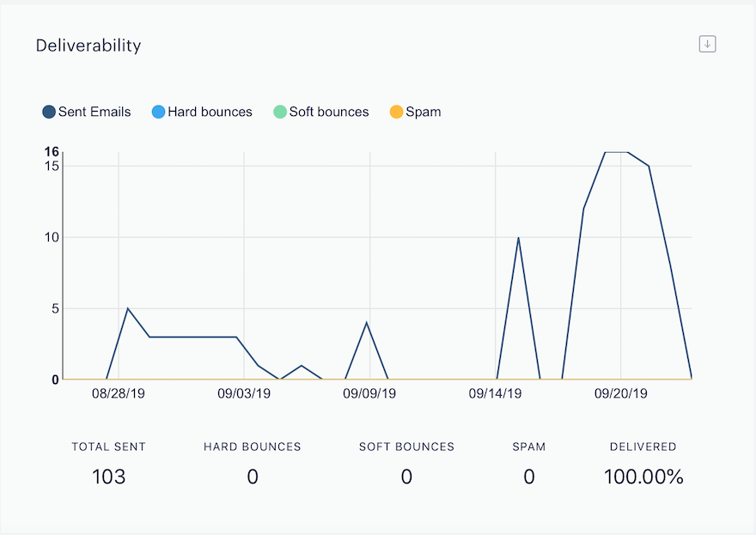This screenshot has height=535, width=756.
Task: Click the Delivered 100.00% statistic
Action: (x=643, y=477)
